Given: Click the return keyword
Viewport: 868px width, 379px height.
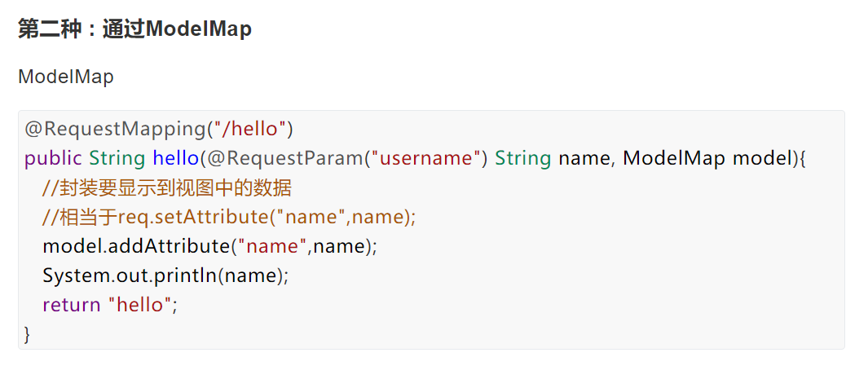Looking at the screenshot, I should point(72,305).
